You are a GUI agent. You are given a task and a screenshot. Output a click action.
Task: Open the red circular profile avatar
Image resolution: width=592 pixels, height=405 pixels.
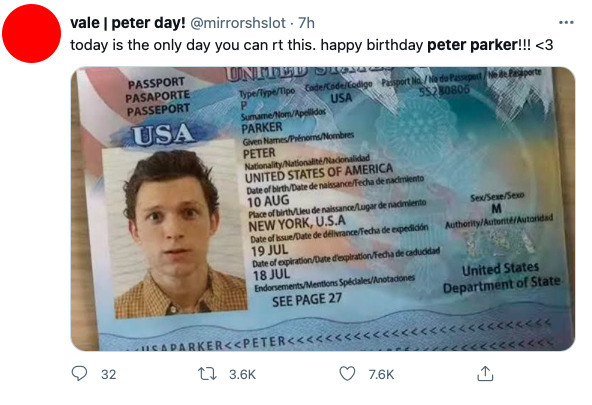coord(31,33)
